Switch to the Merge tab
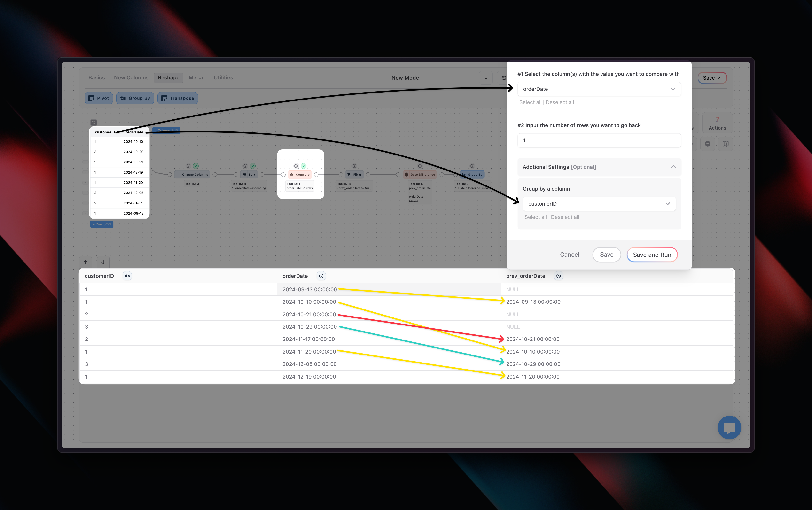This screenshot has height=510, width=812. click(197, 77)
